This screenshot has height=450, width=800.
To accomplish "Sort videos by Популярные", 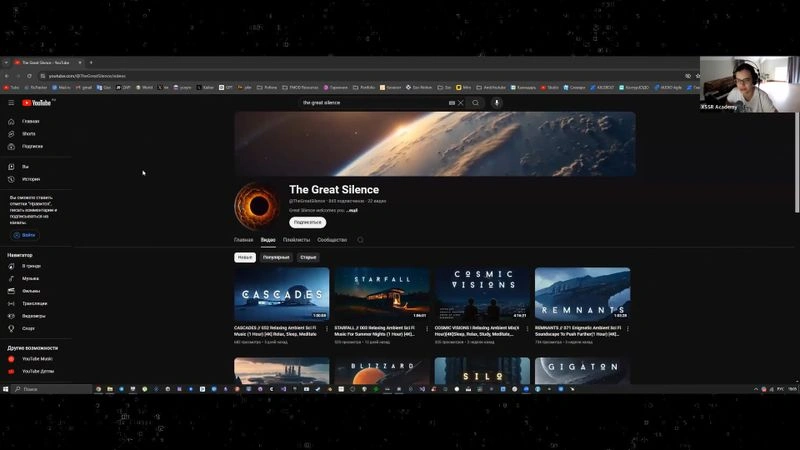I will click(x=276, y=258).
